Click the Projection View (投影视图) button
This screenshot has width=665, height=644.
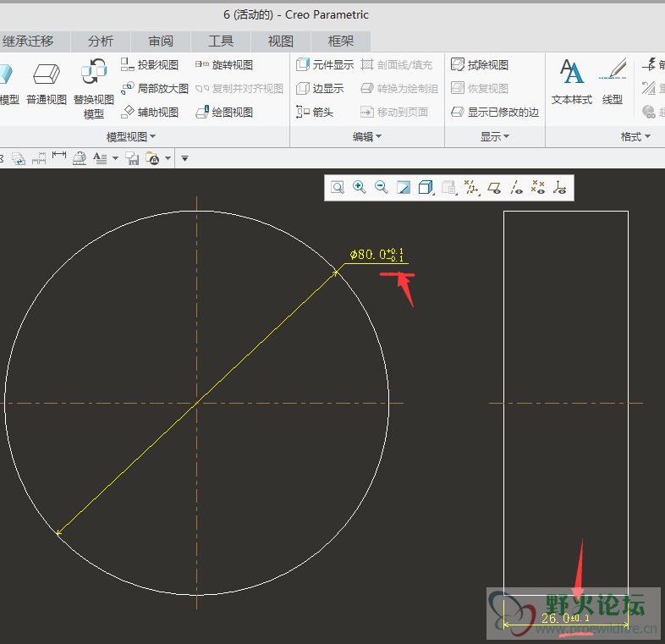pos(151,65)
